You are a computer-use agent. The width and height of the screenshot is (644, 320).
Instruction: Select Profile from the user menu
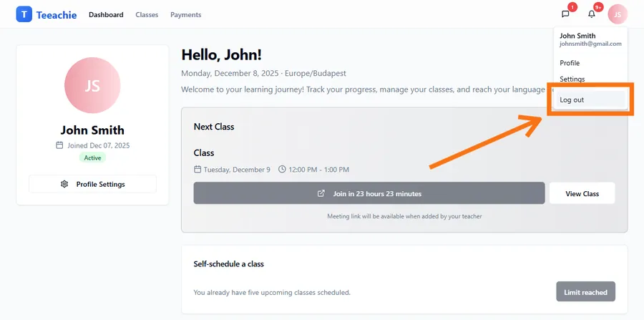point(570,63)
